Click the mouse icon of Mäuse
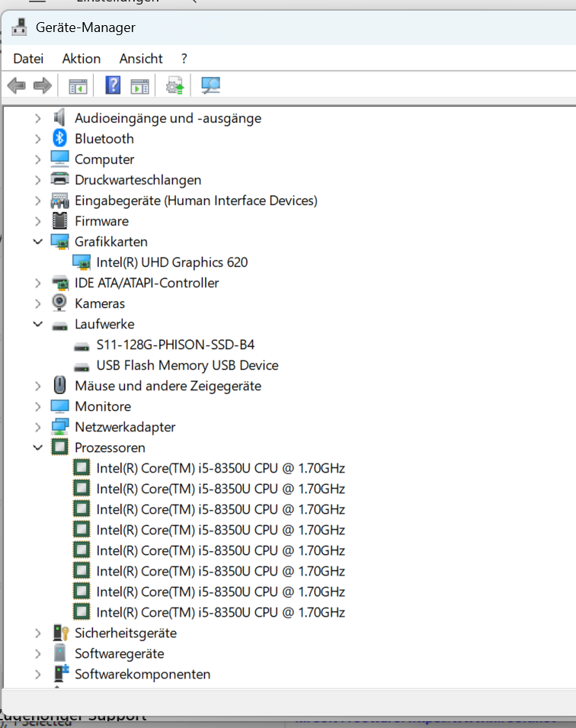Viewport: 576px width, 728px height. point(59,385)
